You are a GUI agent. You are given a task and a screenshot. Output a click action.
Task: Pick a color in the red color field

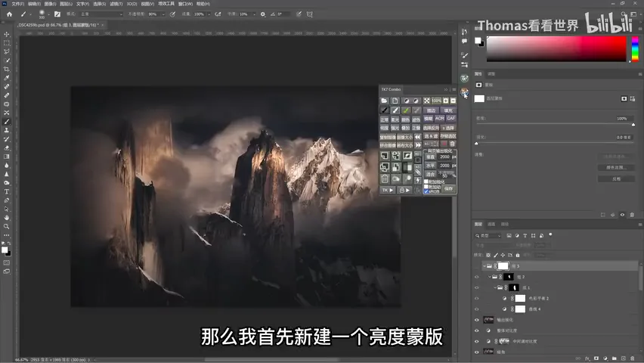[x=556, y=49]
